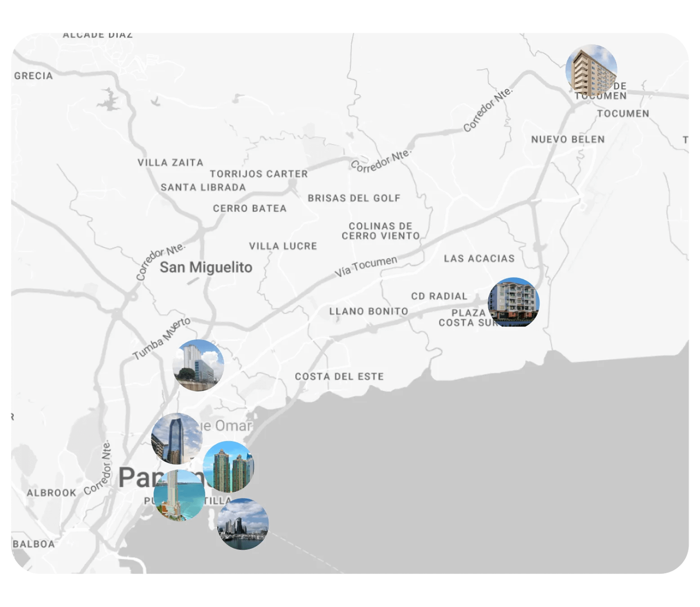Open the dark glass skyscraper property marker
This screenshot has width=700, height=607.
(176, 437)
